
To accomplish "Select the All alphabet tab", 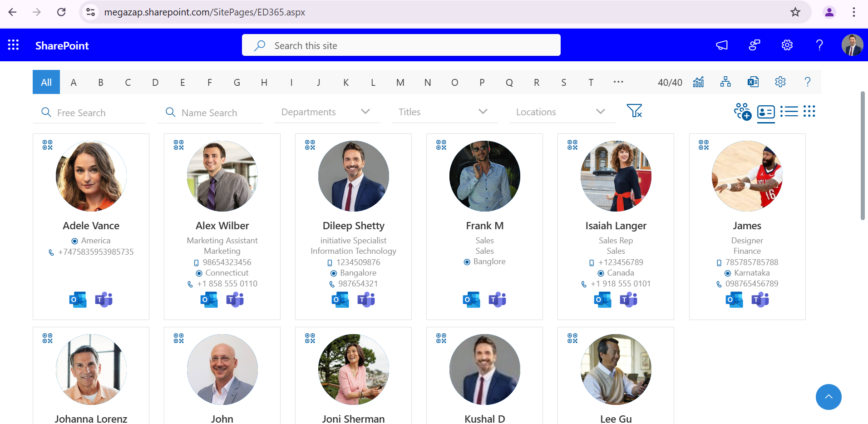I will (x=46, y=82).
